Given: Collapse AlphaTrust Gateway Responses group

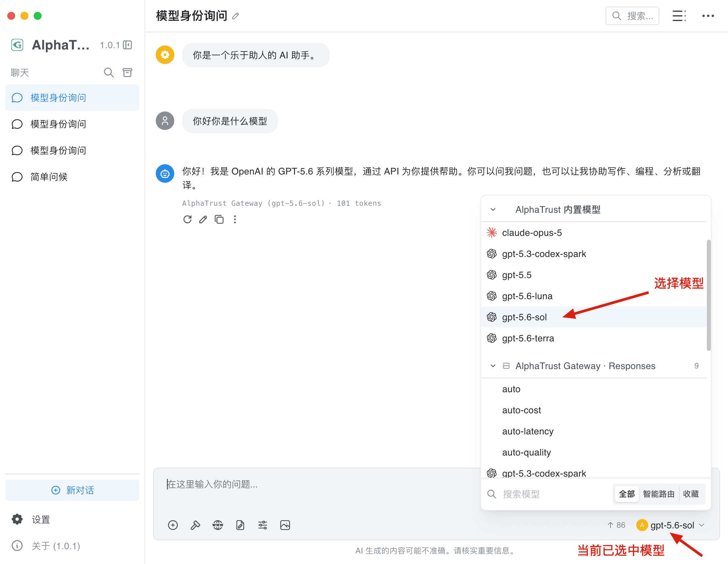Looking at the screenshot, I should [x=493, y=366].
